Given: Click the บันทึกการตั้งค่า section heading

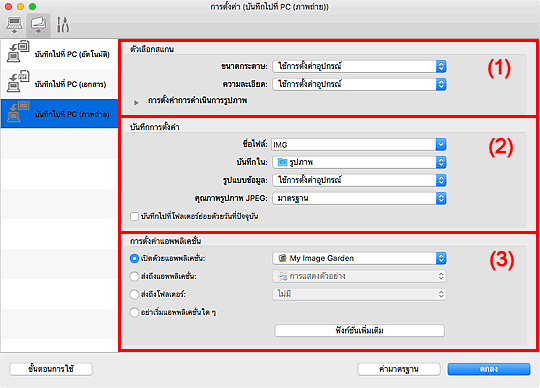Looking at the screenshot, I should [155, 127].
